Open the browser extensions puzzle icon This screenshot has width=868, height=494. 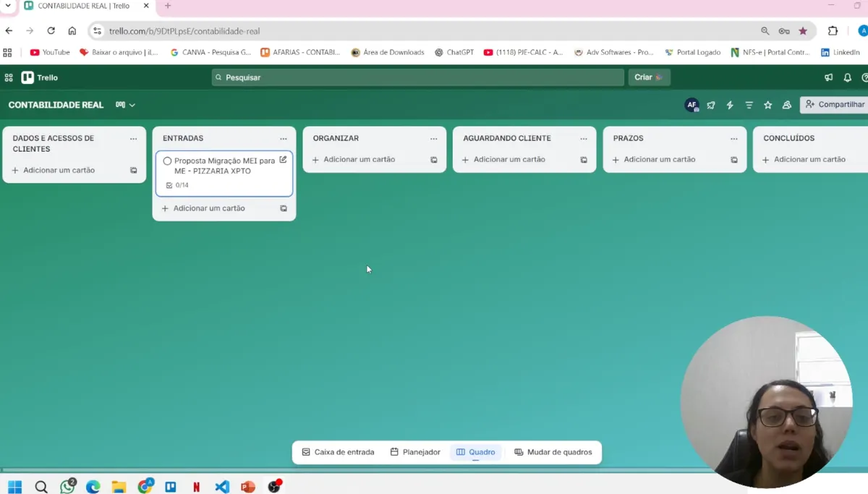click(833, 31)
